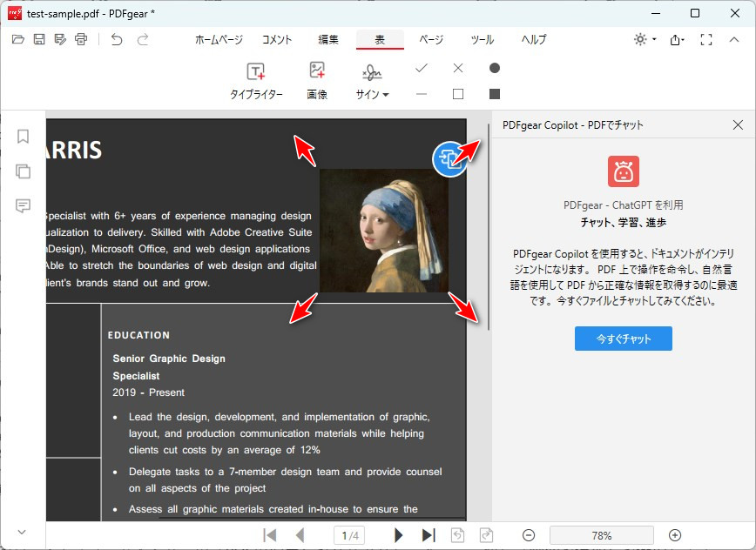Open the bookmarks panel
The height and width of the screenshot is (550, 756).
[23, 137]
